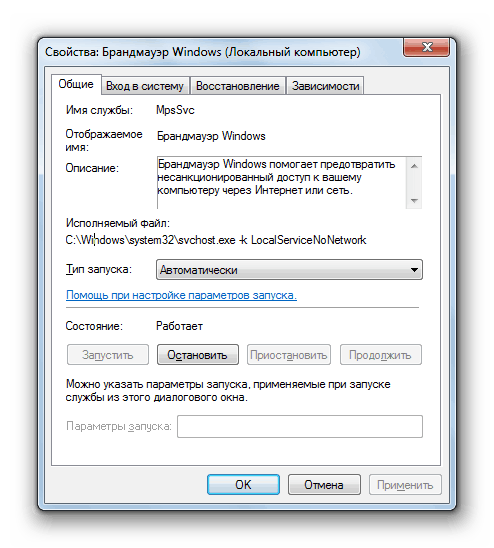Screen dimensions: 494x548
Task: Focus the Параметры запуска input field
Action: coord(300,426)
